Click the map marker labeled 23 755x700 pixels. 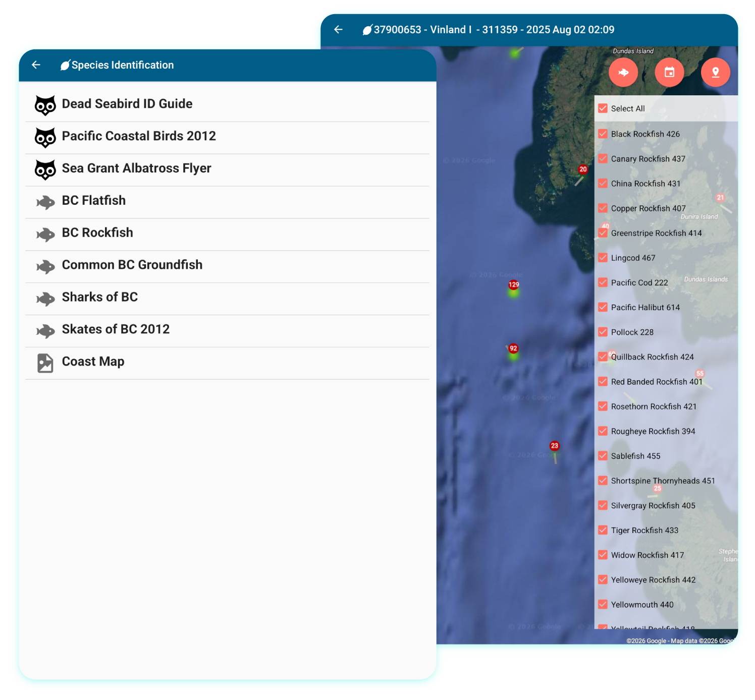tap(555, 446)
